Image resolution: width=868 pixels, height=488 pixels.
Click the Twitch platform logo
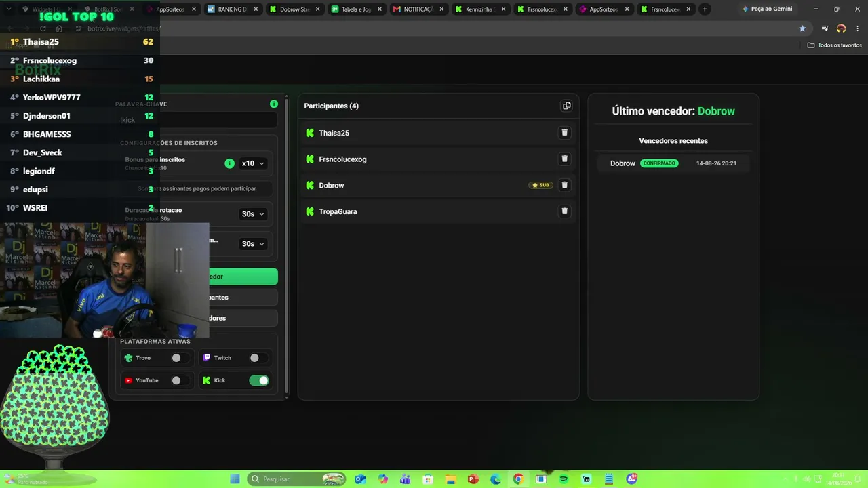(207, 358)
